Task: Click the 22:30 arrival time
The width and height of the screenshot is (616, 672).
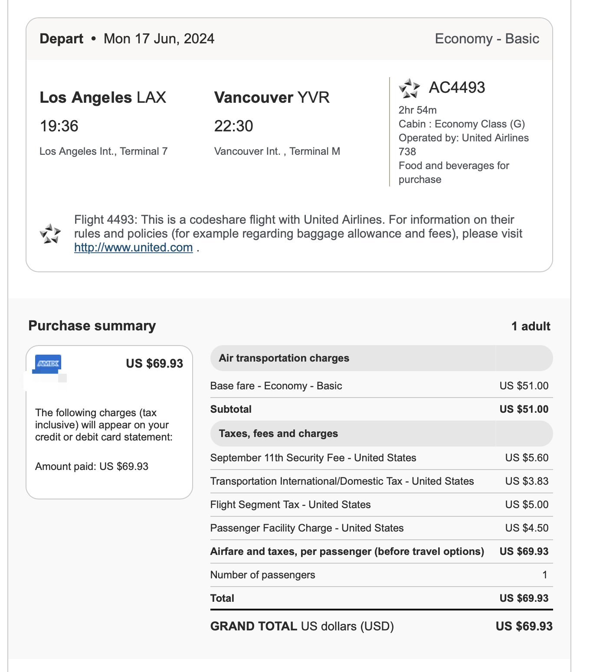Action: coord(233,126)
